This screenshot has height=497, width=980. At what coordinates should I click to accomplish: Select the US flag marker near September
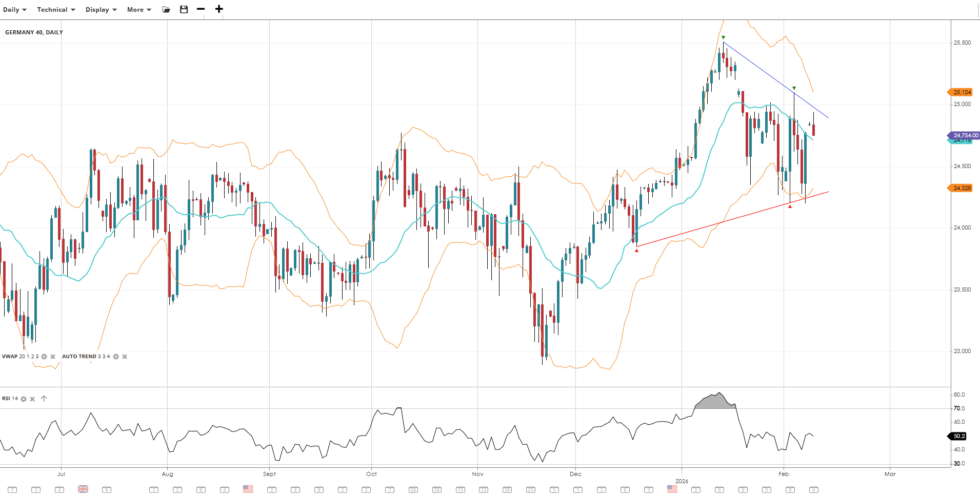[248, 489]
